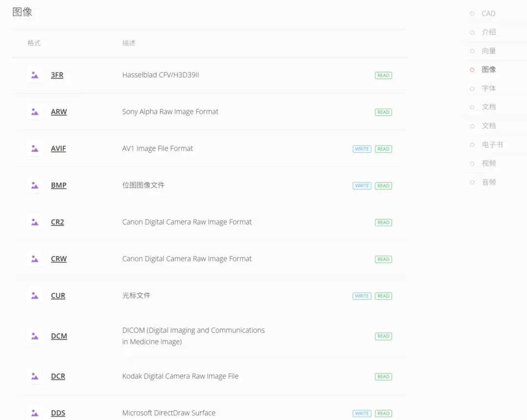Open the DCR format link
This screenshot has width=527, height=420.
(58, 377)
